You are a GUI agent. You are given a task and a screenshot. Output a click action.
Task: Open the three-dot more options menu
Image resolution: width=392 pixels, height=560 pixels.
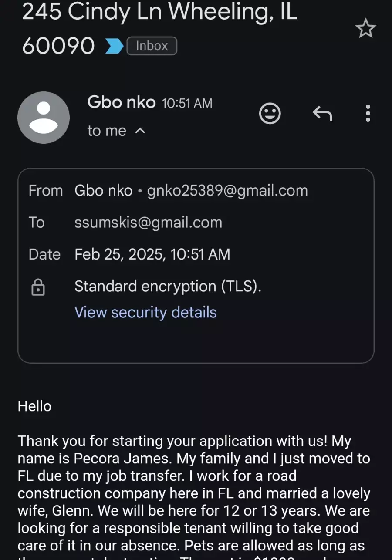tap(368, 113)
